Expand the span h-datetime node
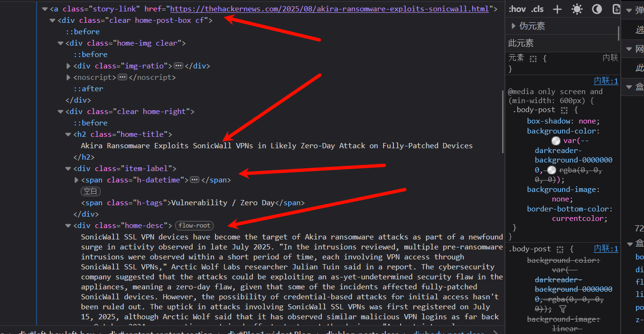 76,180
